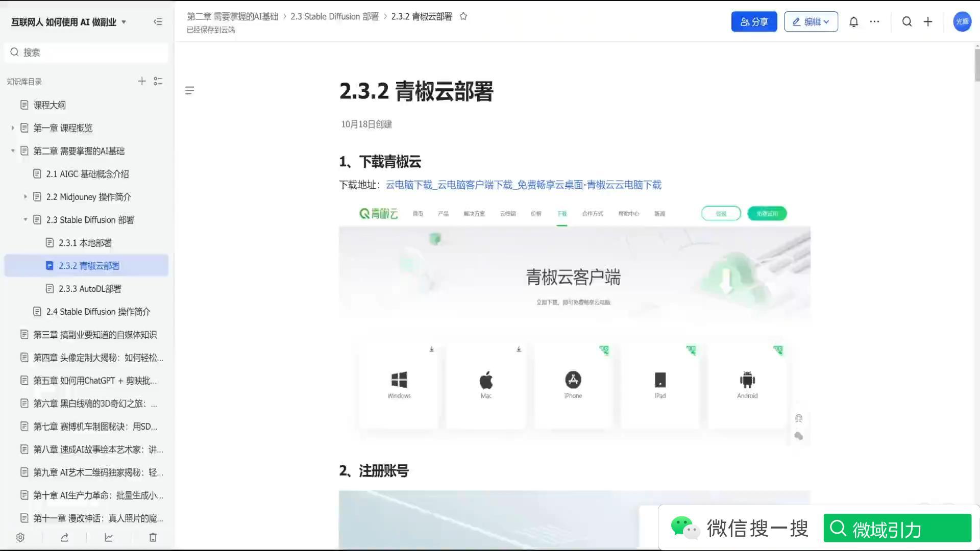Open 第十一章 漫改神话
Image resolution: width=980 pixels, height=551 pixels.
[x=86, y=518]
